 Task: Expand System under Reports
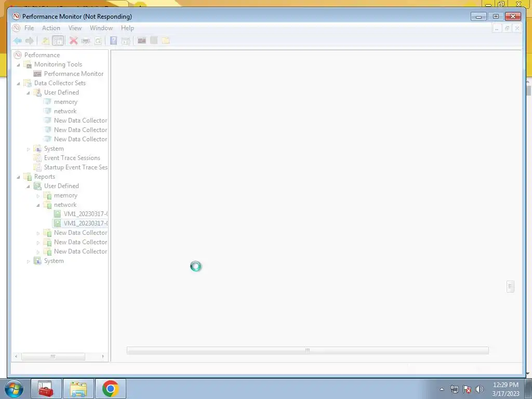(29, 261)
